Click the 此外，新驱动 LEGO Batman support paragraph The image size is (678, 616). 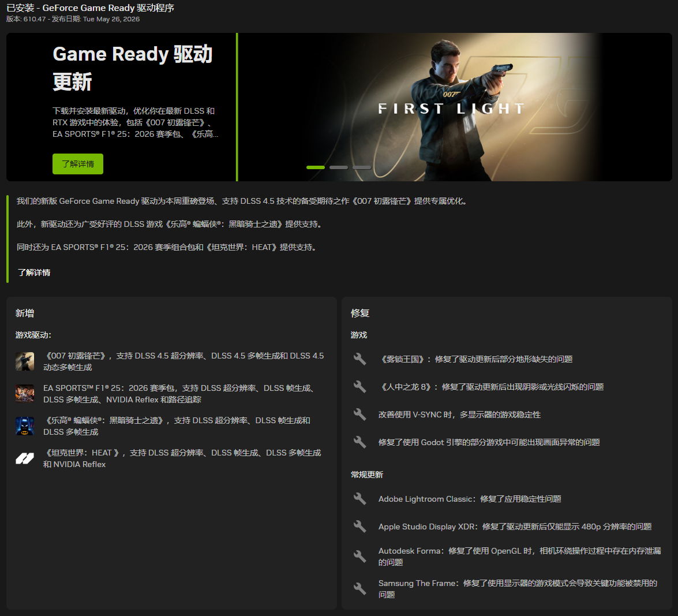tap(169, 224)
